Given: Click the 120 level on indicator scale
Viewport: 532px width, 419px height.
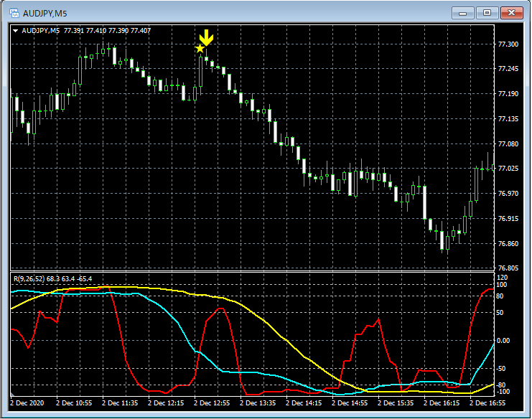Looking at the screenshot, I should (503, 277).
